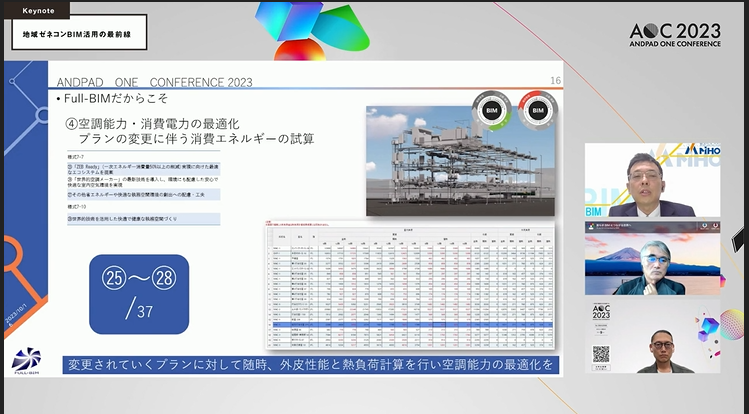The image size is (749, 414).
Task: Click the '様式7-10' label
Action: (77, 207)
